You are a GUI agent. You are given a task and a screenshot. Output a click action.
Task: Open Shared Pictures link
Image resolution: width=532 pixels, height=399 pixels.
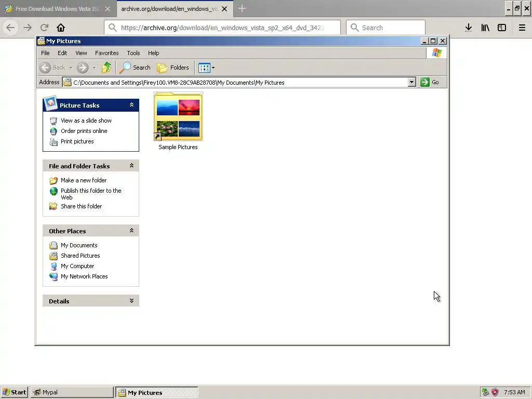point(80,256)
